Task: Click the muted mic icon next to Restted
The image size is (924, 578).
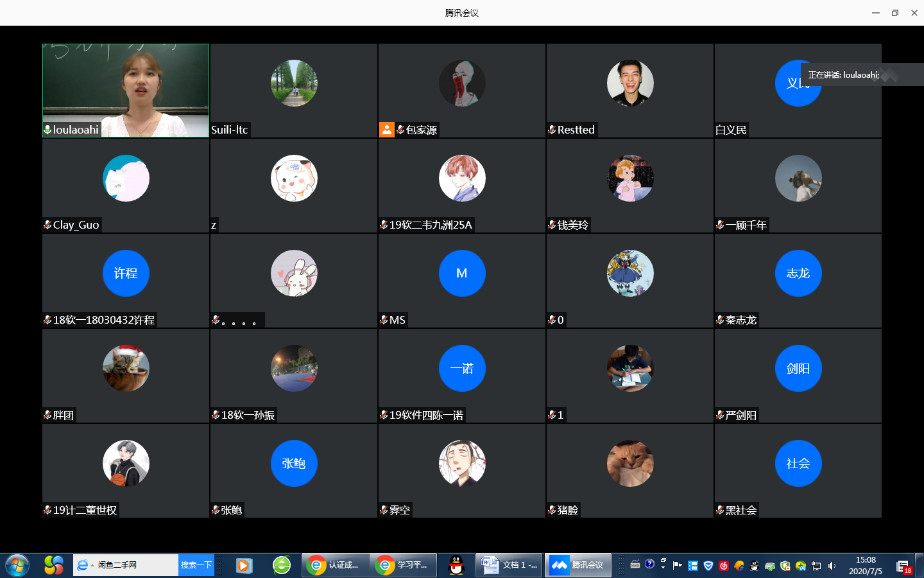Action: 552,130
